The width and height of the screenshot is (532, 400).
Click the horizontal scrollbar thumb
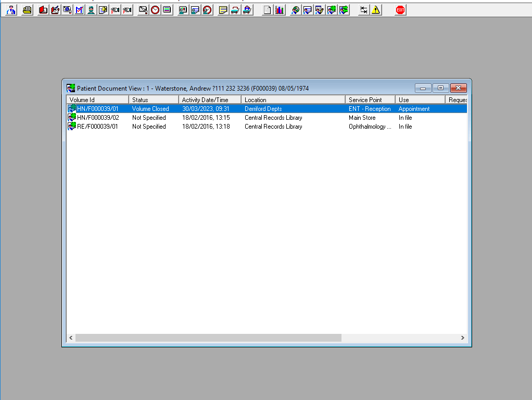(208, 337)
